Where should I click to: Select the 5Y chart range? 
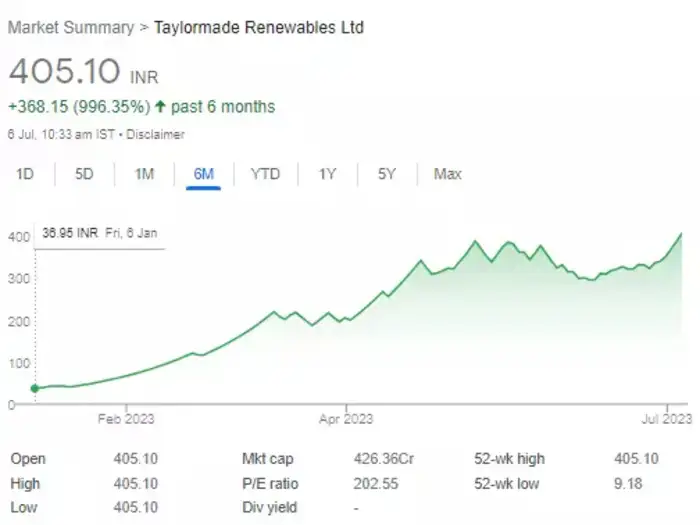[x=387, y=174]
